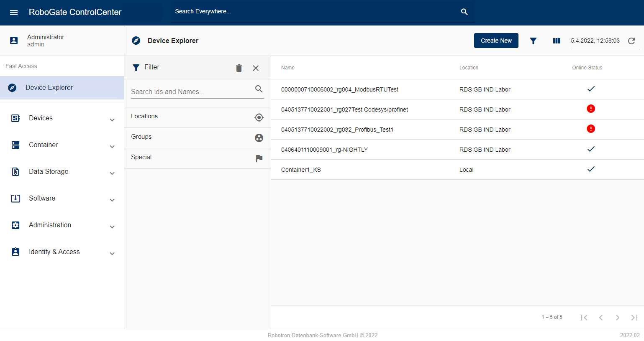The height and width of the screenshot is (341, 644).
Task: Select Software in the sidebar
Action: (62, 198)
